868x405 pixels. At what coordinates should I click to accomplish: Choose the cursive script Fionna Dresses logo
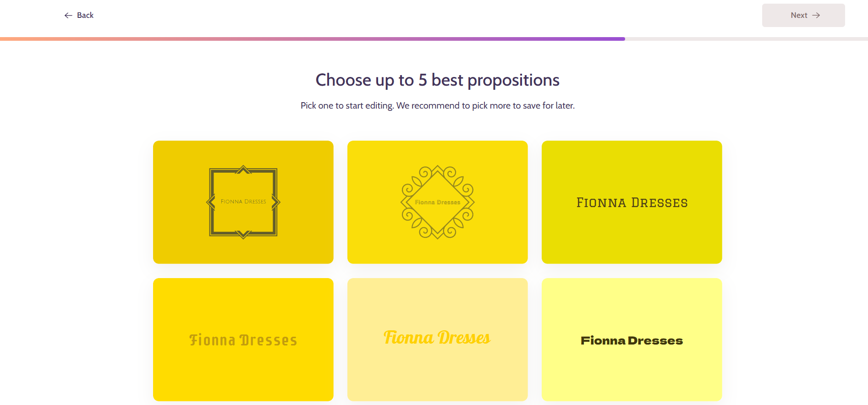pos(438,339)
